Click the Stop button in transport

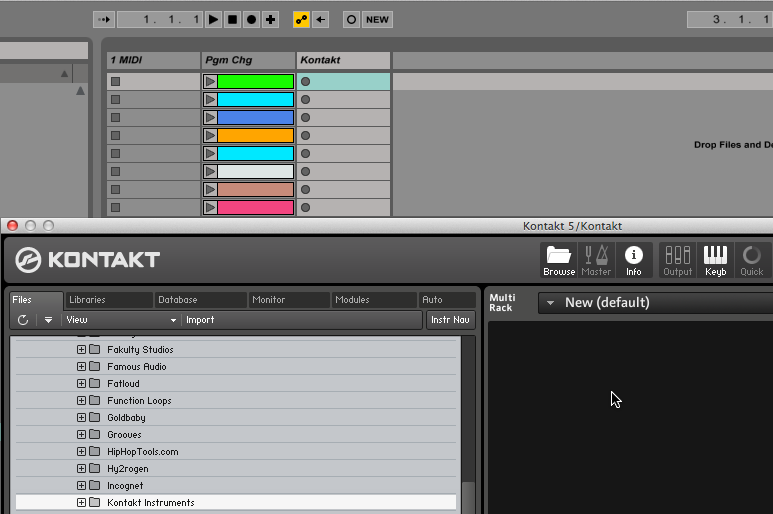point(232,20)
